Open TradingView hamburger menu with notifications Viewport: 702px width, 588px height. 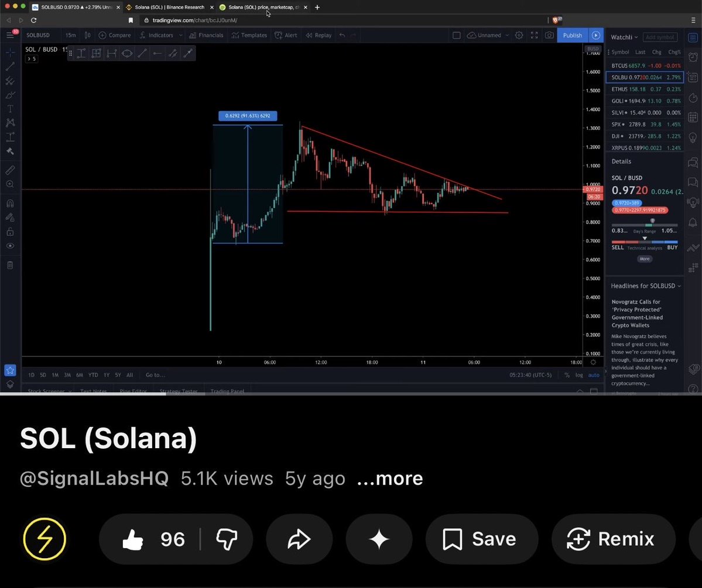[10, 35]
